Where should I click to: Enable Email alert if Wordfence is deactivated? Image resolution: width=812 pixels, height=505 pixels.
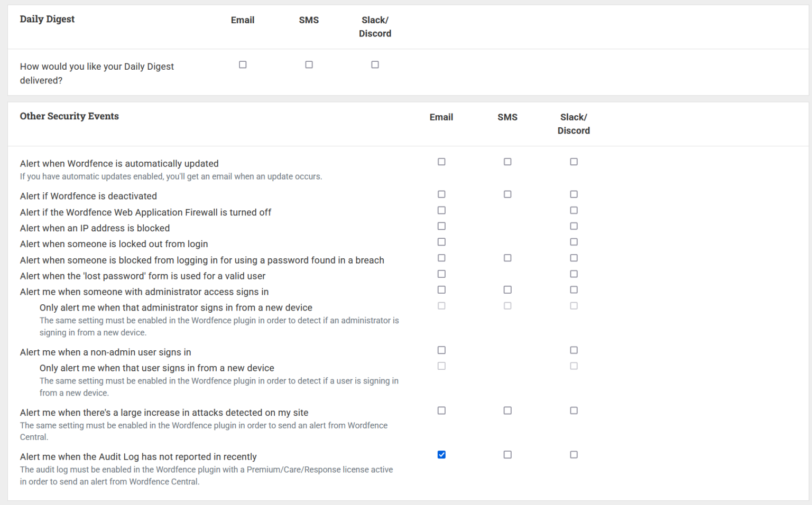(x=441, y=194)
